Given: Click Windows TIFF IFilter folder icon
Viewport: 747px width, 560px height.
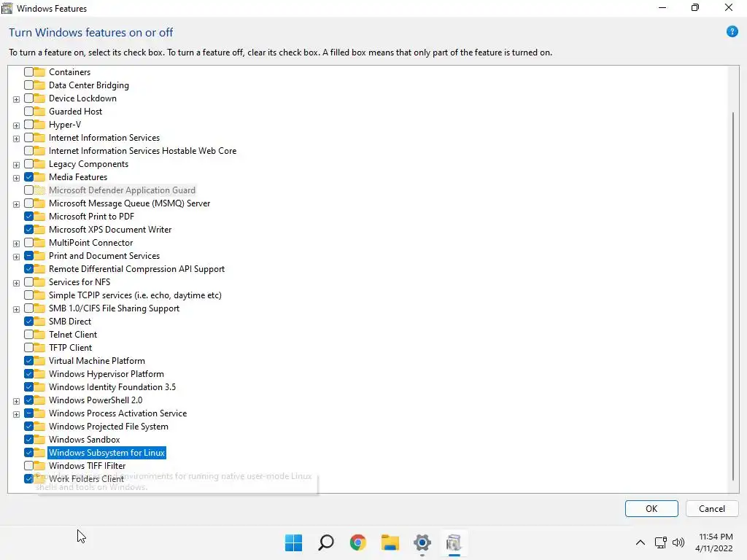Looking at the screenshot, I should click(39, 466).
